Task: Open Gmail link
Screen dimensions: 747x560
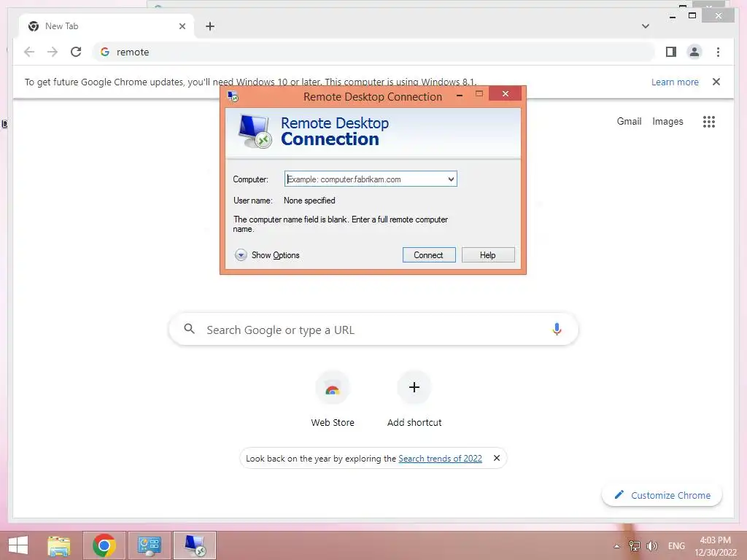Action: 629,122
